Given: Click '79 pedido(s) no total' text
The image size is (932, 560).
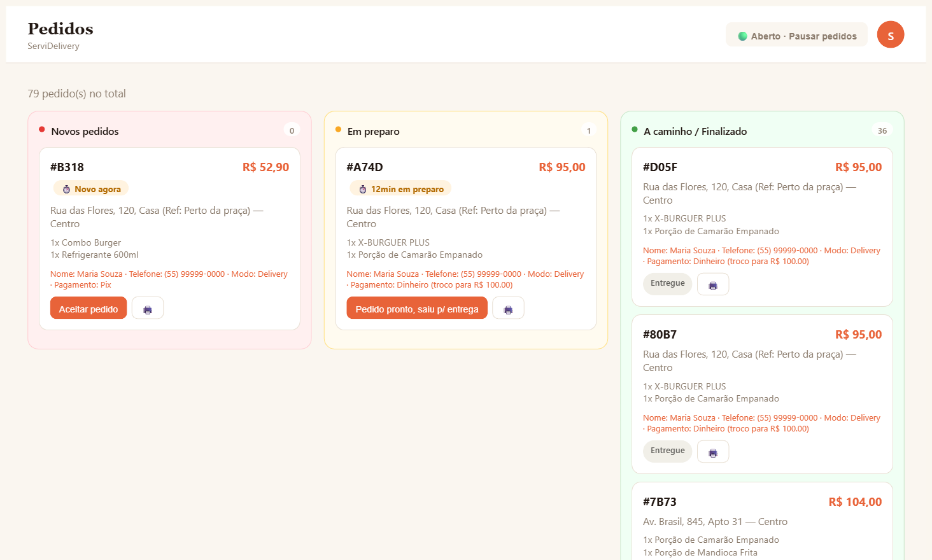Looking at the screenshot, I should pyautogui.click(x=76, y=94).
